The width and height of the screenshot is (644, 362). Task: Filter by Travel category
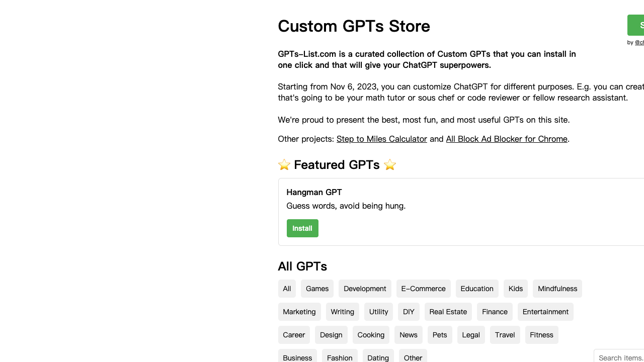(x=505, y=335)
